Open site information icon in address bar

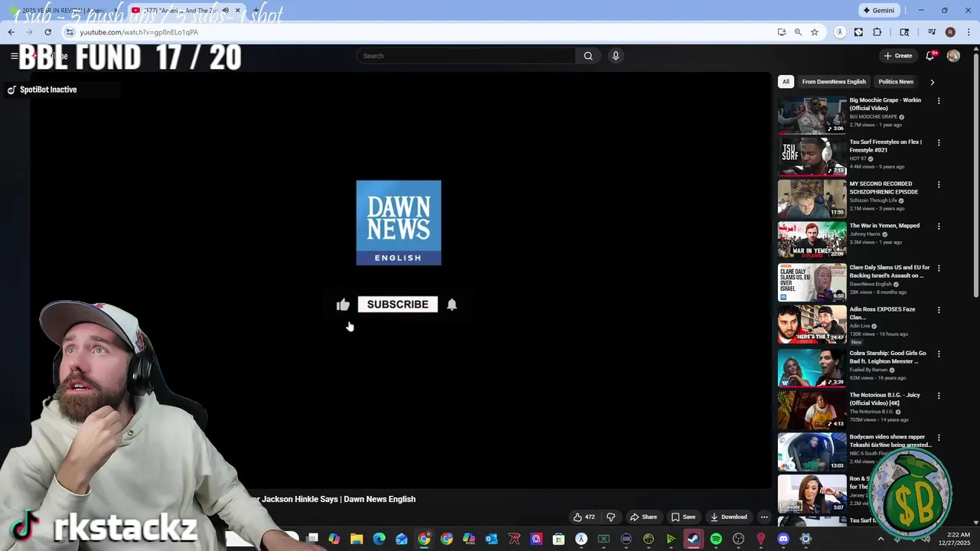coord(70,32)
